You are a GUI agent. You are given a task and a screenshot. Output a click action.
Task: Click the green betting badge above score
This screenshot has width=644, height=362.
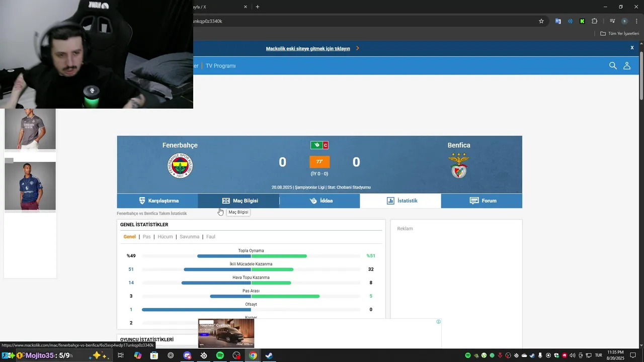click(x=316, y=145)
